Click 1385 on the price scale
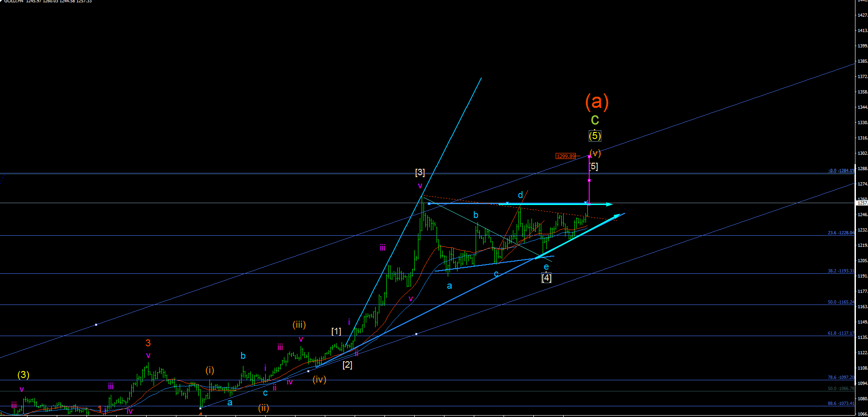 (862, 61)
